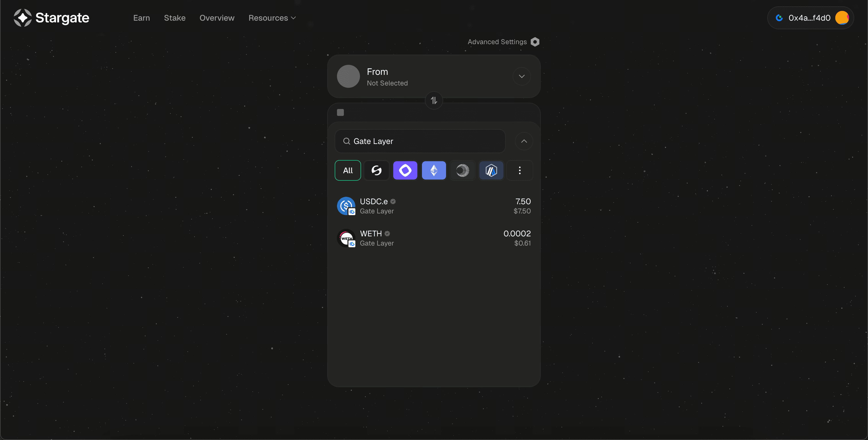Click the swap direction arrows icon
The width and height of the screenshot is (868, 440).
pos(434,100)
